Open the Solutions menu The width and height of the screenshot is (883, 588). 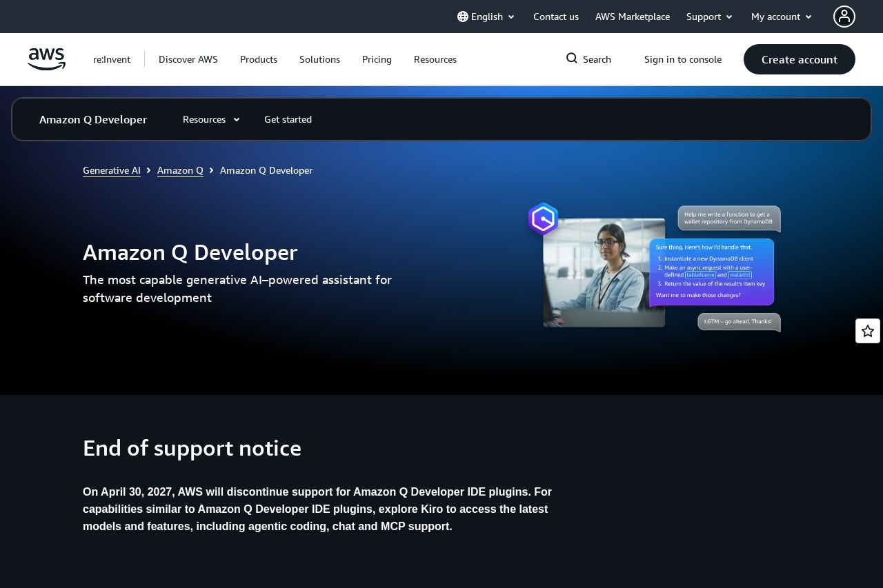click(319, 59)
